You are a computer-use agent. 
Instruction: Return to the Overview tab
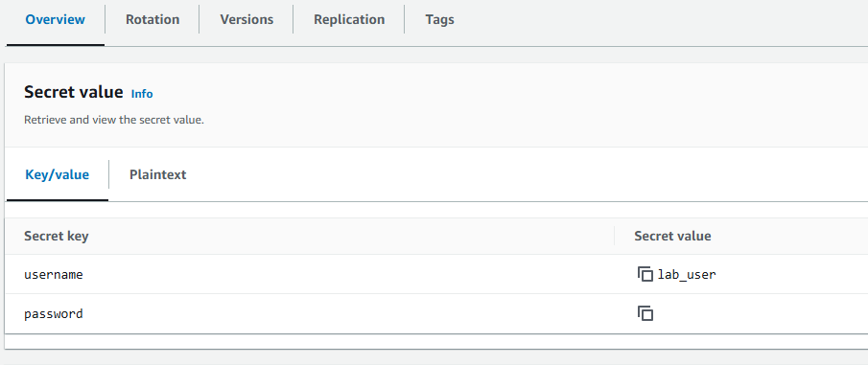point(56,19)
